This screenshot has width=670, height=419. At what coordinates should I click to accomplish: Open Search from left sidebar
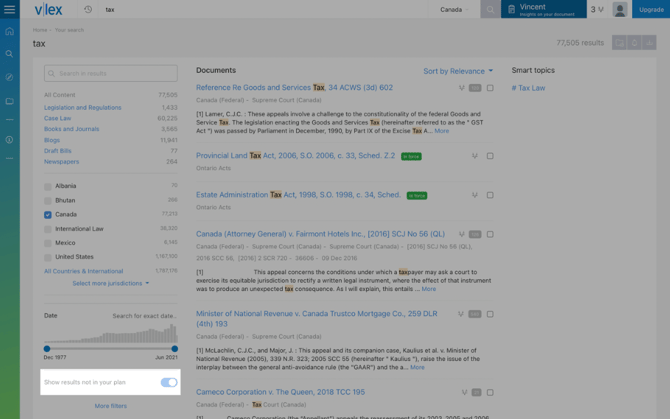pyautogui.click(x=9, y=54)
